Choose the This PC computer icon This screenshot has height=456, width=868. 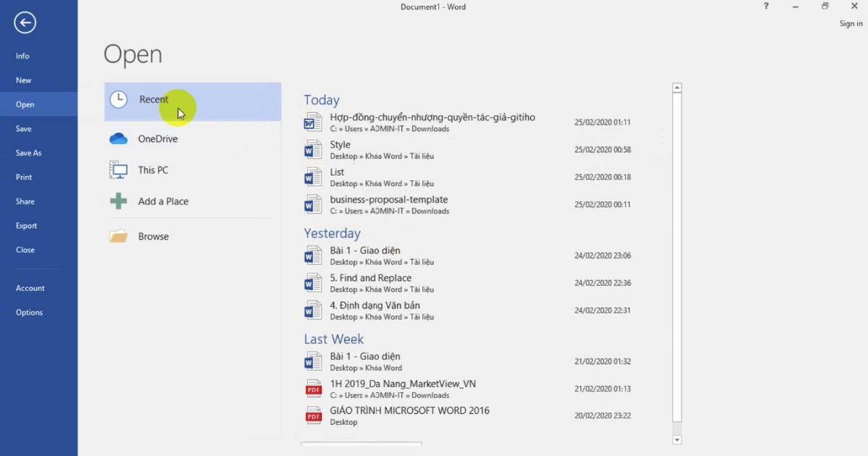pos(119,170)
